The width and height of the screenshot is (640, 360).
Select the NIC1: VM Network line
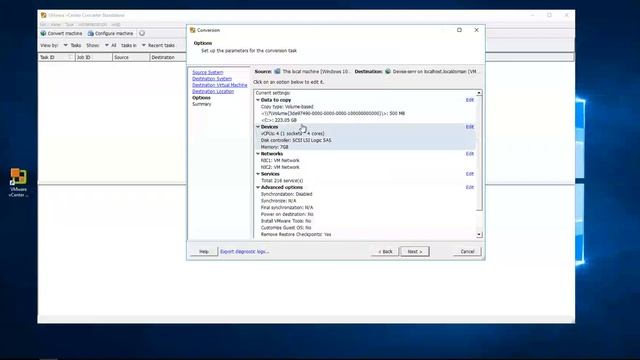click(x=280, y=160)
